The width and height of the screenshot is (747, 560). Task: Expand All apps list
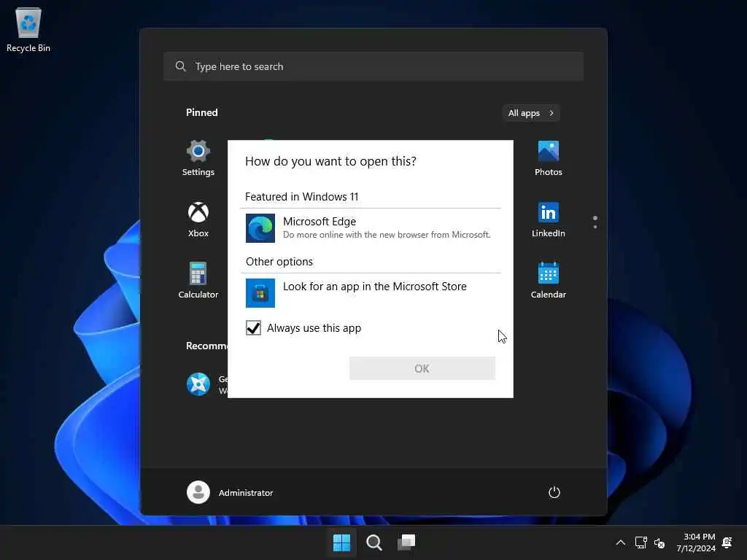531,113
